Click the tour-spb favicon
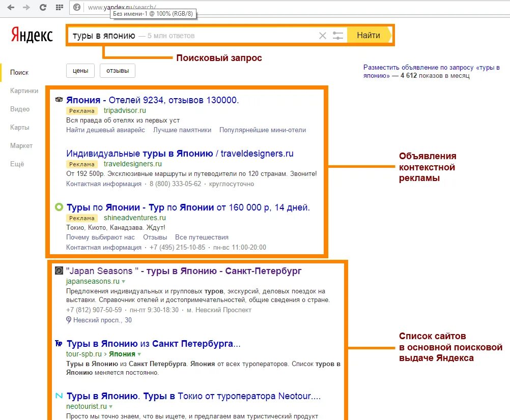The image size is (510, 420). pos(59,343)
